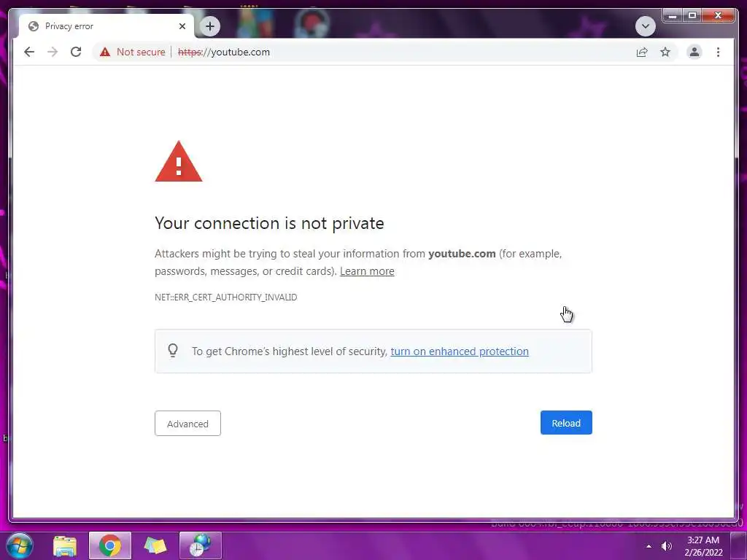
Task: Click the bold youtube.com text in warning
Action: coord(462,253)
